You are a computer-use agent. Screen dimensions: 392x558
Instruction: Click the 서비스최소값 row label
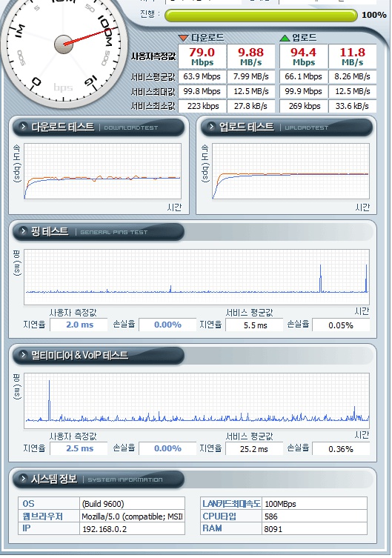pyautogui.click(x=153, y=106)
